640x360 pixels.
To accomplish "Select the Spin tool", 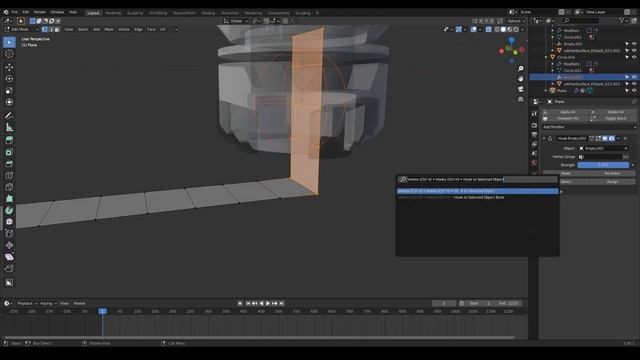I will (9, 211).
